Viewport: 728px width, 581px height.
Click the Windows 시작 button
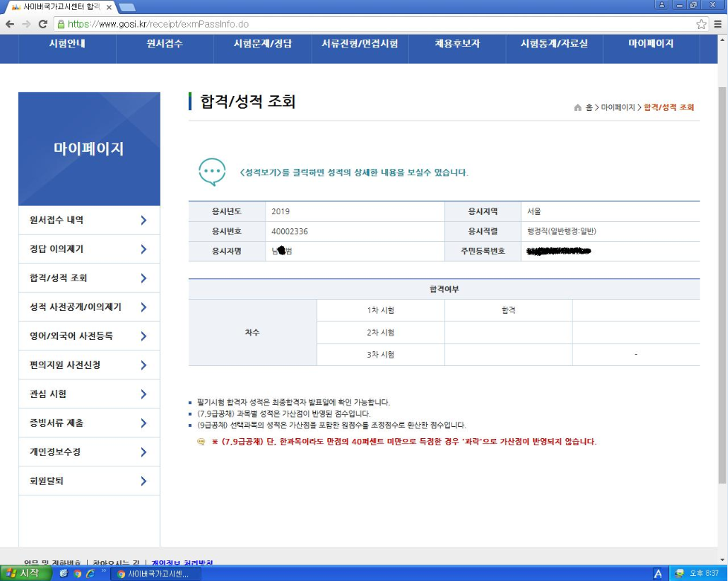point(25,574)
